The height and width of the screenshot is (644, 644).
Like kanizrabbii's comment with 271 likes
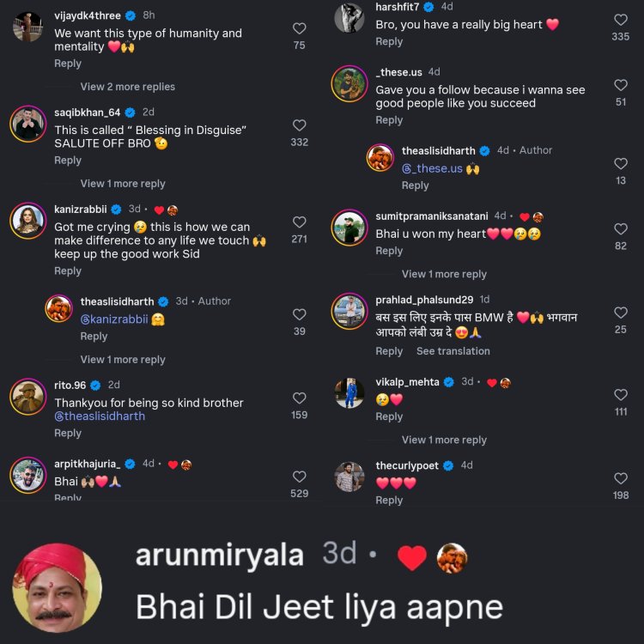point(299,222)
